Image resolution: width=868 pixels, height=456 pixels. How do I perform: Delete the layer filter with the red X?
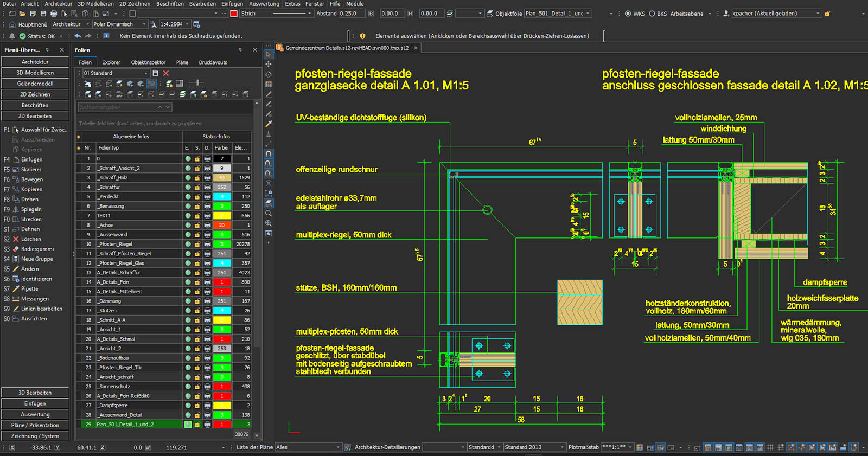[x=166, y=73]
